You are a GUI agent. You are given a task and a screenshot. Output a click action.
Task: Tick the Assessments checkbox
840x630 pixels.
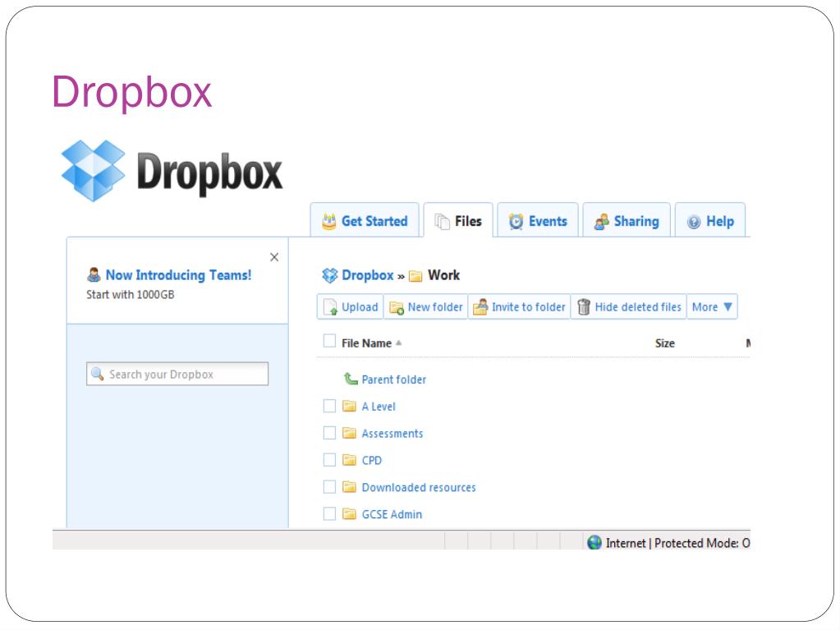coord(329,433)
